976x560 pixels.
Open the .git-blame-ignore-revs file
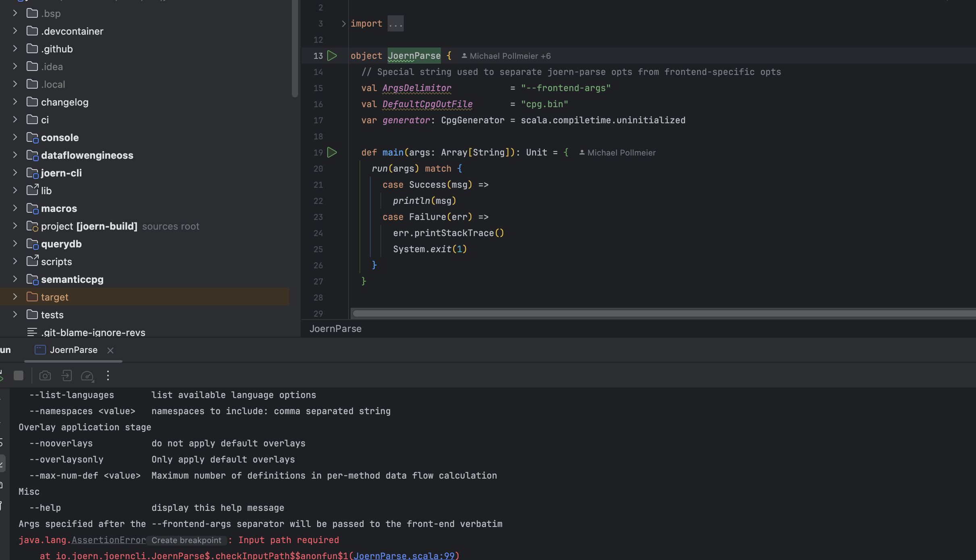(93, 332)
